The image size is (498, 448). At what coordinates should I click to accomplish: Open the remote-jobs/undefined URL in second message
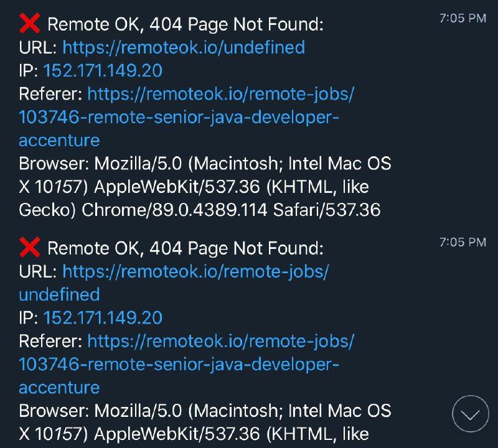point(195,271)
